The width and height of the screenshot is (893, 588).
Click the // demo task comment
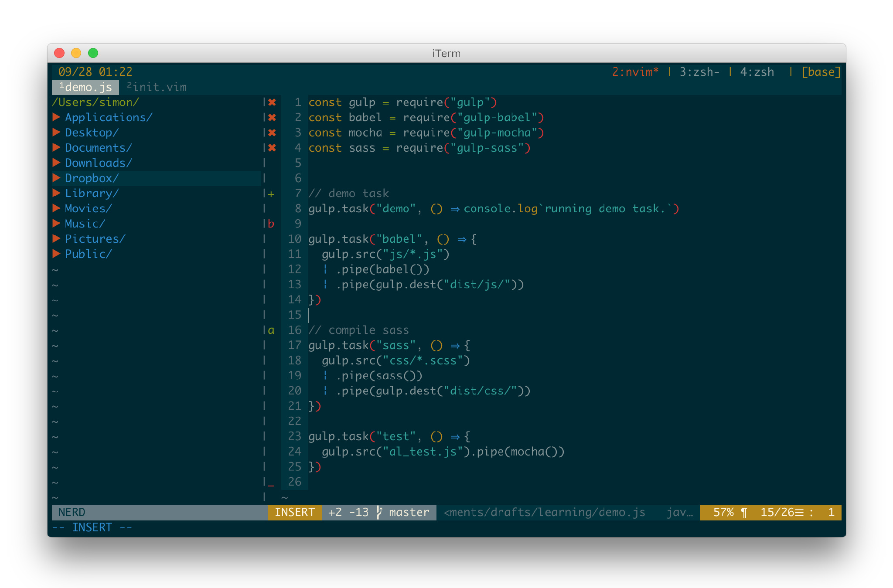pos(348,193)
